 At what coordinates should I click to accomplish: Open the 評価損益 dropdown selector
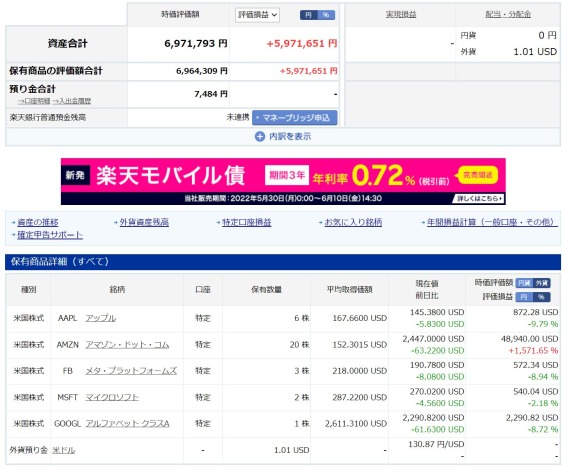257,15
